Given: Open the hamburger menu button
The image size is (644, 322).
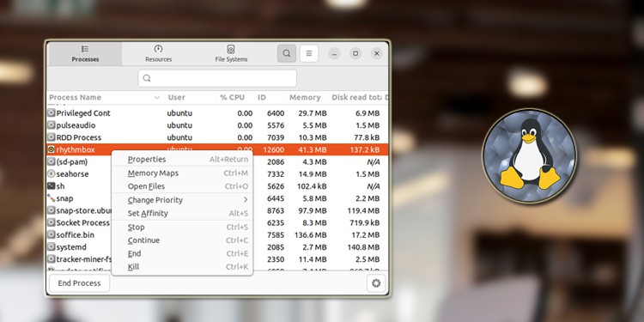Looking at the screenshot, I should click(309, 53).
